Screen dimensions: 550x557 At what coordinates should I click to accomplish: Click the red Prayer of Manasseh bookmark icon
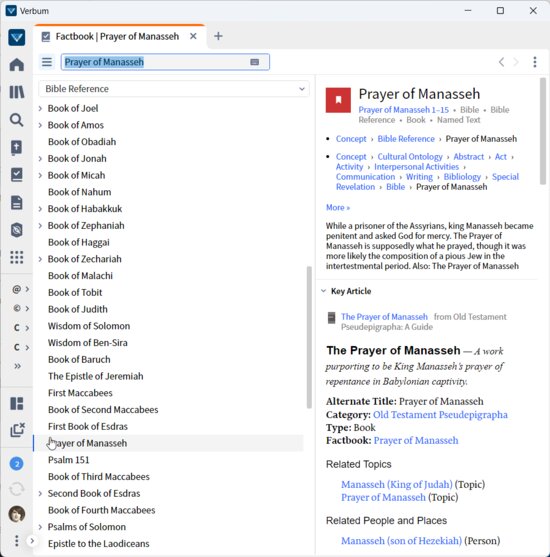click(x=338, y=100)
